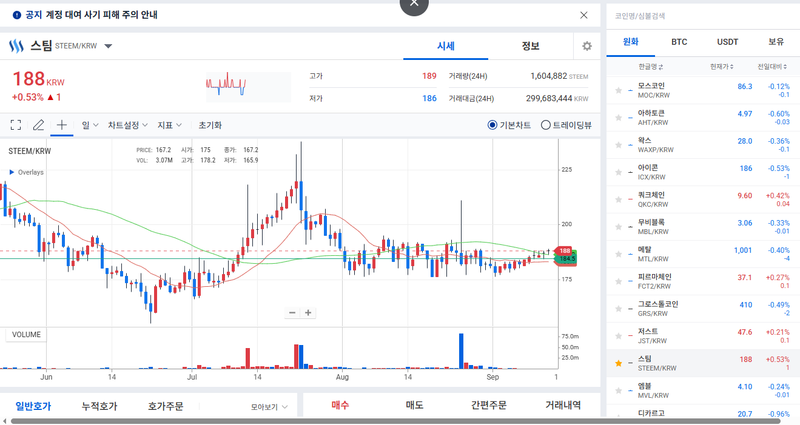Toggle favorite star for 그로스톨코인
The image size is (800, 425).
pyautogui.click(x=618, y=309)
